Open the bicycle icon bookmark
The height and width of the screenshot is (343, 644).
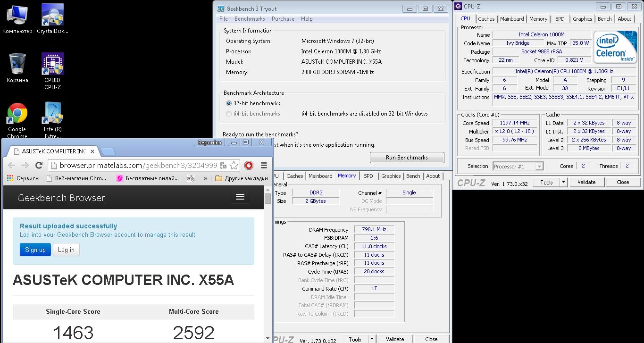[x=191, y=178]
